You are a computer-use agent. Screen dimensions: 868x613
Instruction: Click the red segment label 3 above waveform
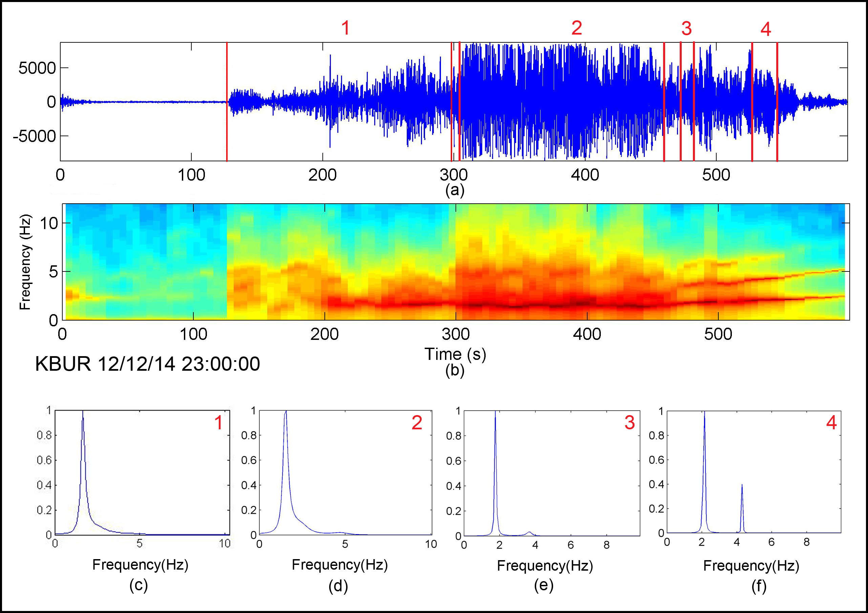coord(686,29)
